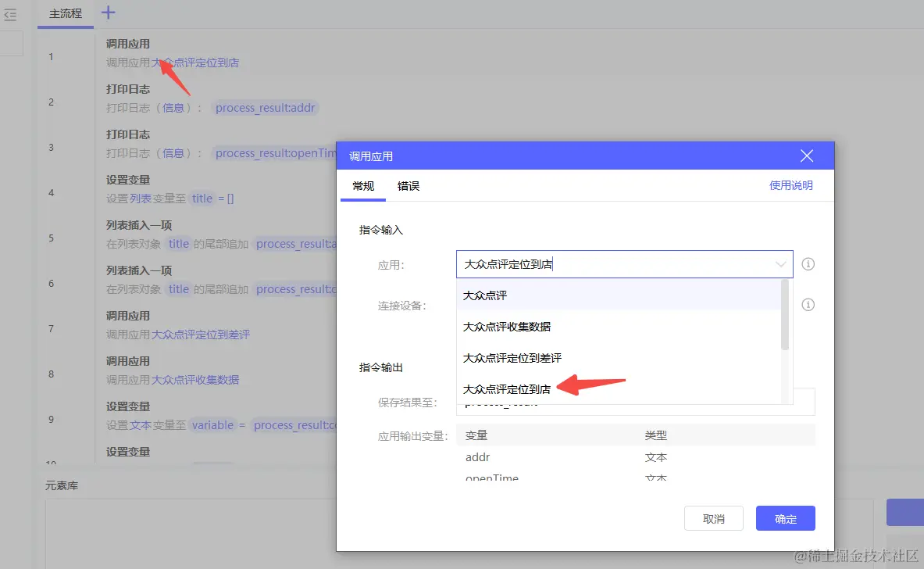The width and height of the screenshot is (924, 569).
Task: Switch to the 错误 tab
Action: click(408, 186)
